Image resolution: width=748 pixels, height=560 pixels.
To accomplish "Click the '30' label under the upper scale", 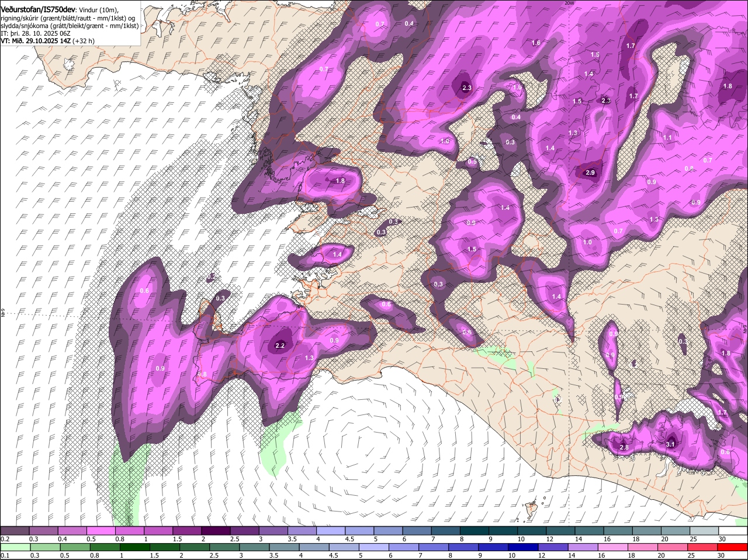I will pos(722,538).
